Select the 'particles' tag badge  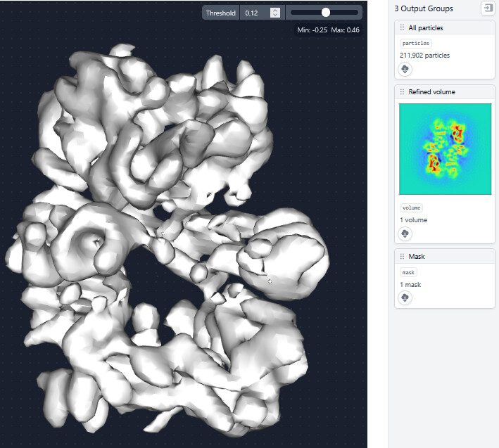click(x=415, y=44)
